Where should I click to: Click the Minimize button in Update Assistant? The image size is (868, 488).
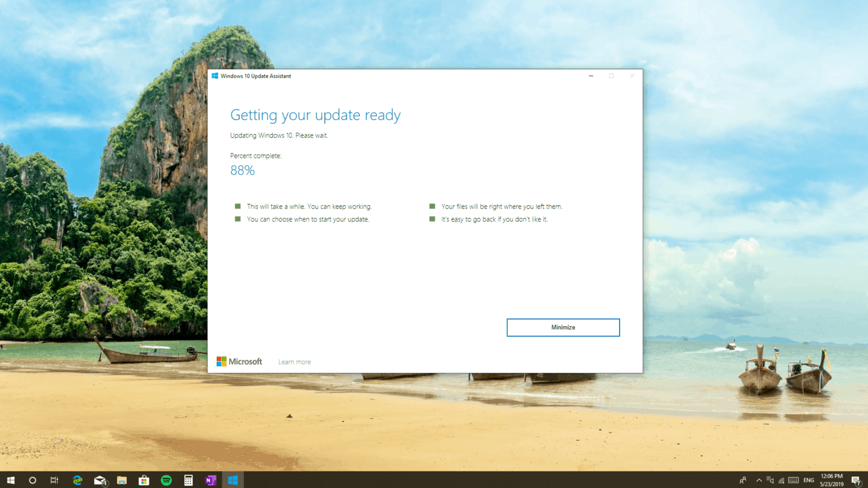coord(563,327)
